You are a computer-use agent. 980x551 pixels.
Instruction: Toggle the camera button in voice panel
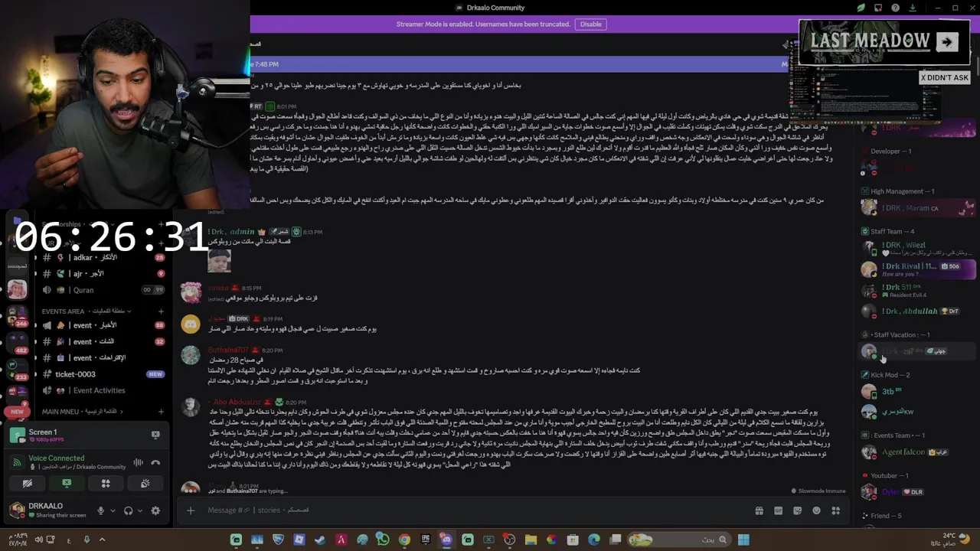[x=28, y=484]
